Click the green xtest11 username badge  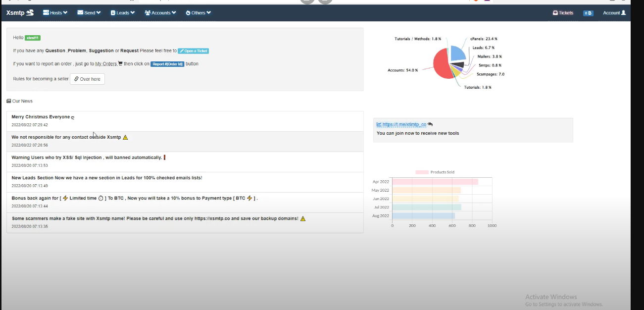pyautogui.click(x=33, y=38)
